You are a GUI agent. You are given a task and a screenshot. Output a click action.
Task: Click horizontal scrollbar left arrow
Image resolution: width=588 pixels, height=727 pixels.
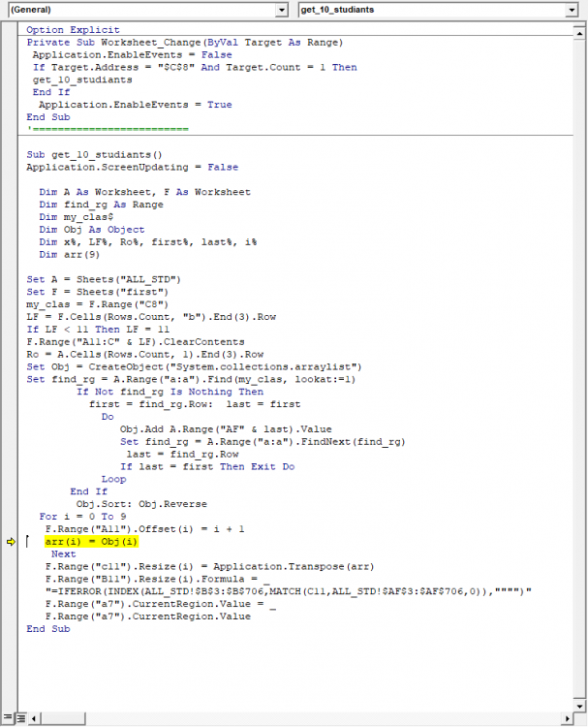(x=35, y=718)
